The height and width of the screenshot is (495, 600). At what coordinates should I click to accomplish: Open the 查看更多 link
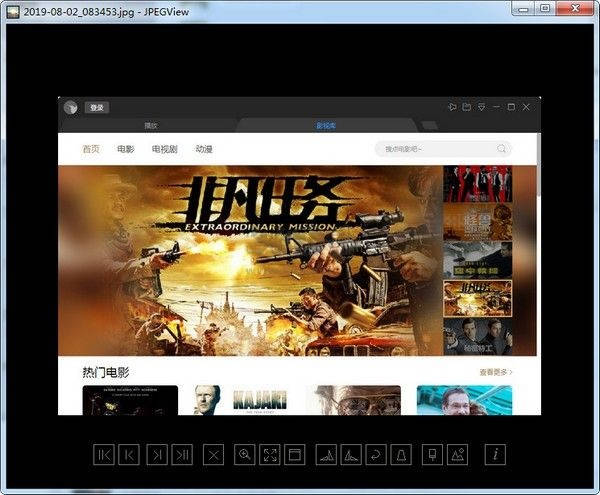(x=496, y=372)
